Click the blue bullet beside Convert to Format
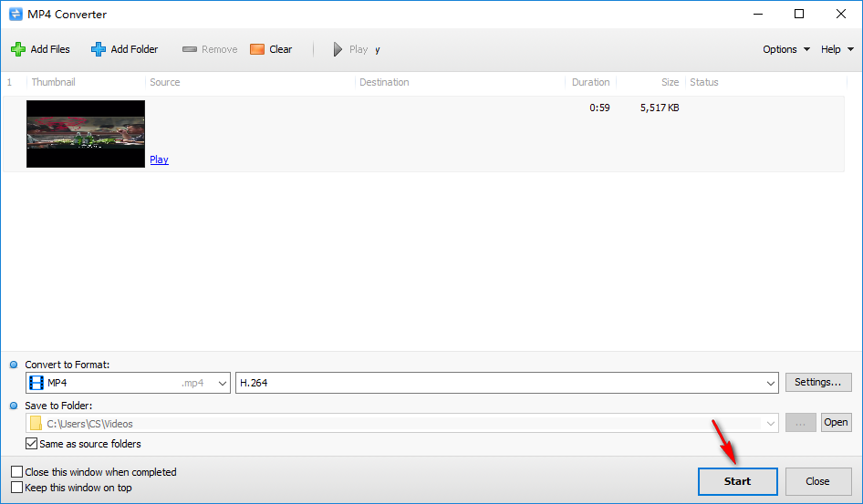 click(x=14, y=365)
